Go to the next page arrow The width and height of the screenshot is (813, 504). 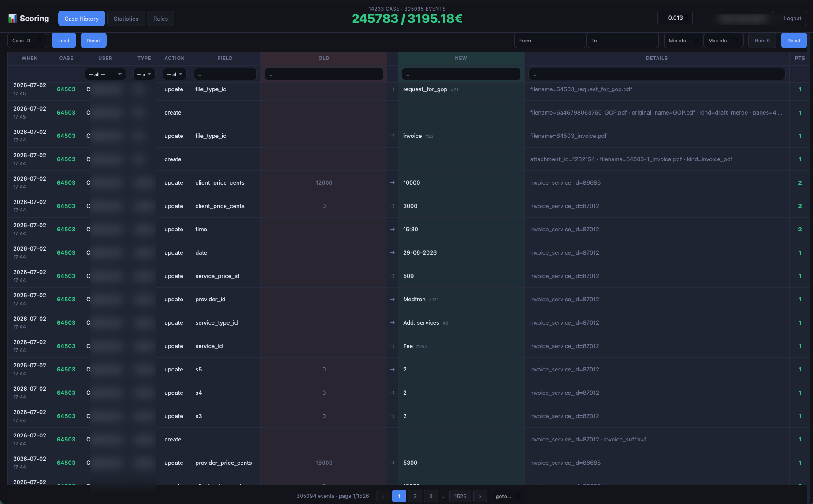480,496
